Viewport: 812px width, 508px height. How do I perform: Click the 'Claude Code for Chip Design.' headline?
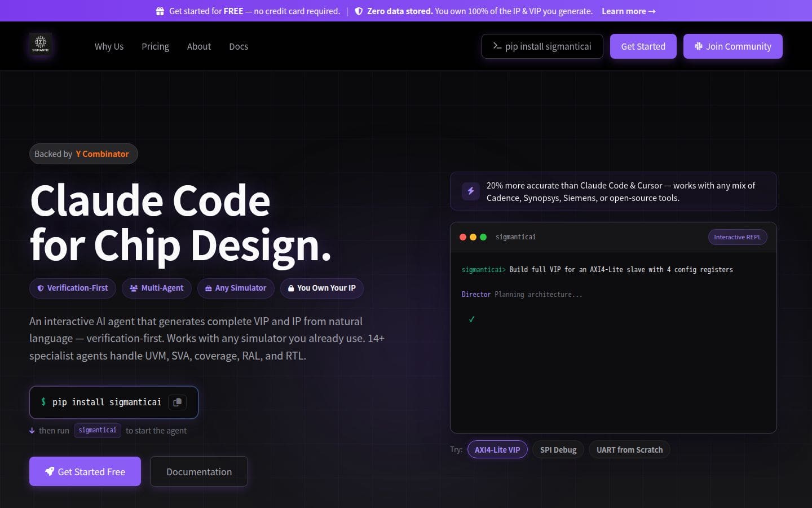(x=180, y=223)
